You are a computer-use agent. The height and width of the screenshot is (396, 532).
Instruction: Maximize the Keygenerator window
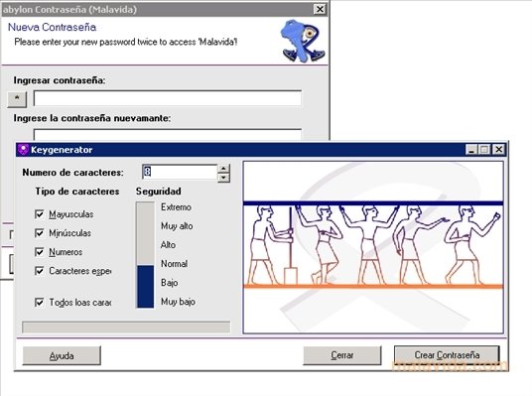tap(484, 150)
